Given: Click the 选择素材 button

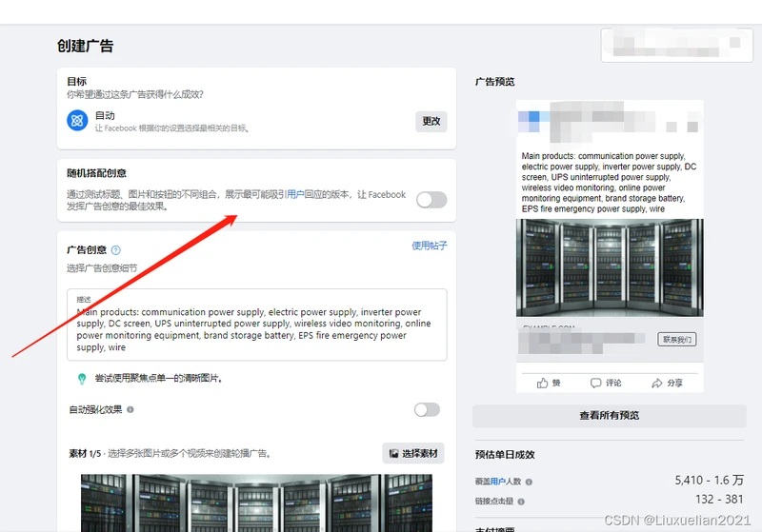Looking at the screenshot, I should pos(413,453).
